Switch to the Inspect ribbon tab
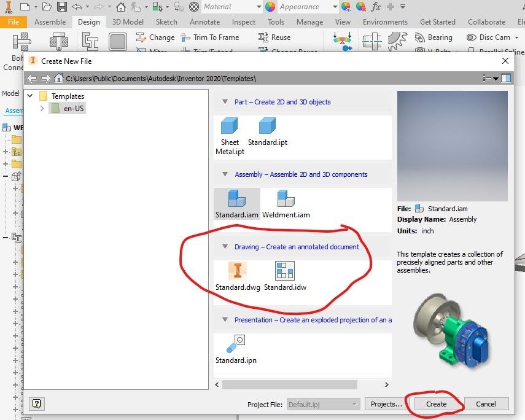525x420 pixels. (x=244, y=21)
